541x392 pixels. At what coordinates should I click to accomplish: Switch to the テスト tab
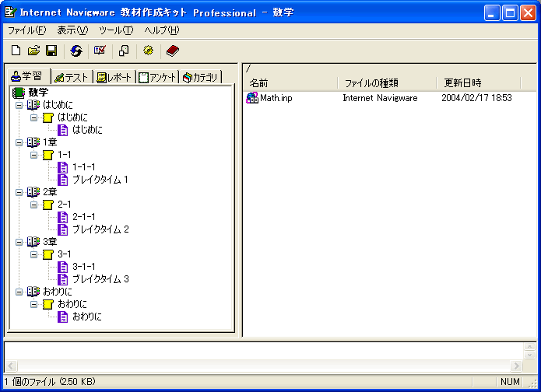click(72, 78)
